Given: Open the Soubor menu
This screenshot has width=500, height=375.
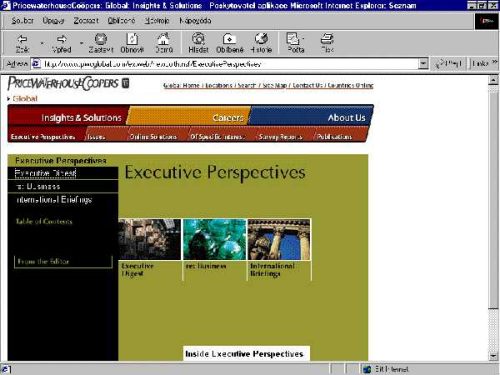Looking at the screenshot, I should pos(22,21).
